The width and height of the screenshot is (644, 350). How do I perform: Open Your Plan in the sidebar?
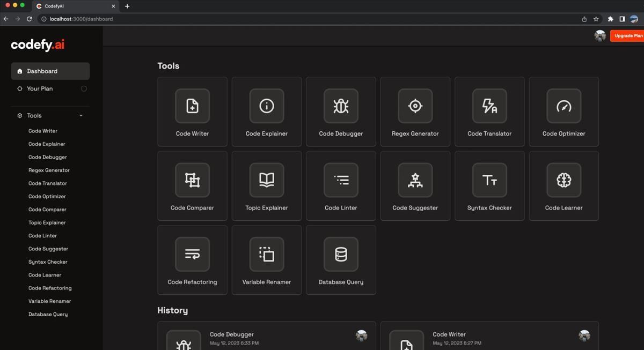click(50, 88)
